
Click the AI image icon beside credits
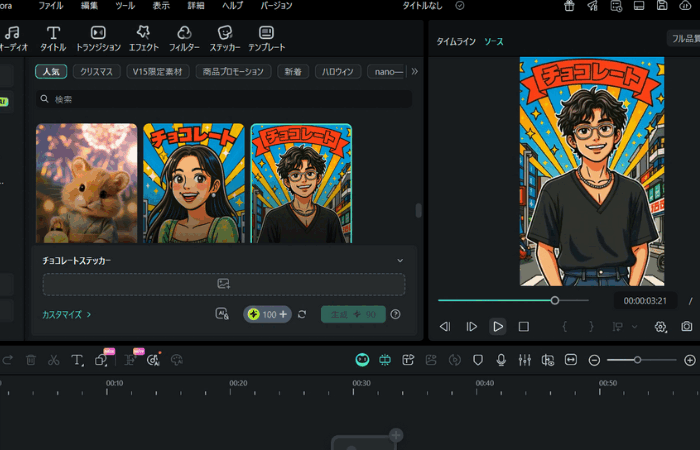point(222,314)
